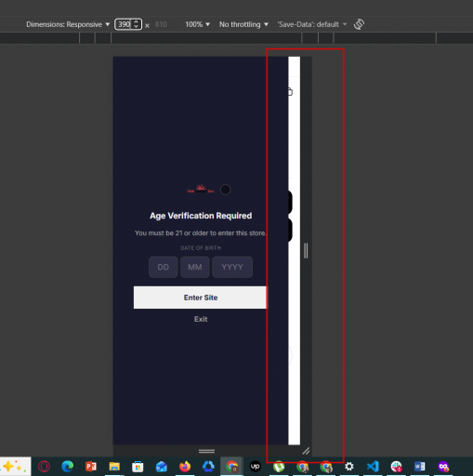Click the bottom viewport resize handle
The width and height of the screenshot is (473, 476).
click(206, 451)
